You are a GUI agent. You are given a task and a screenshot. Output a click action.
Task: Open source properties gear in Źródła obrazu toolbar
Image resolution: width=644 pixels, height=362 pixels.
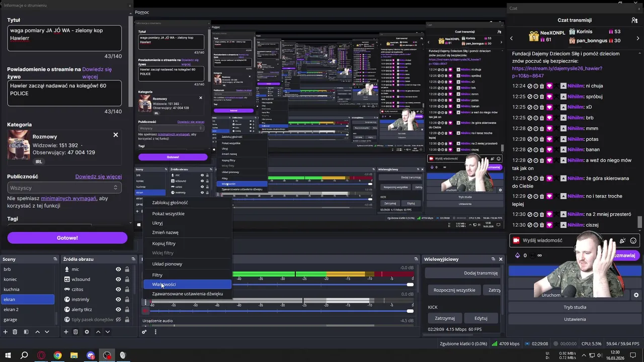[87, 332]
